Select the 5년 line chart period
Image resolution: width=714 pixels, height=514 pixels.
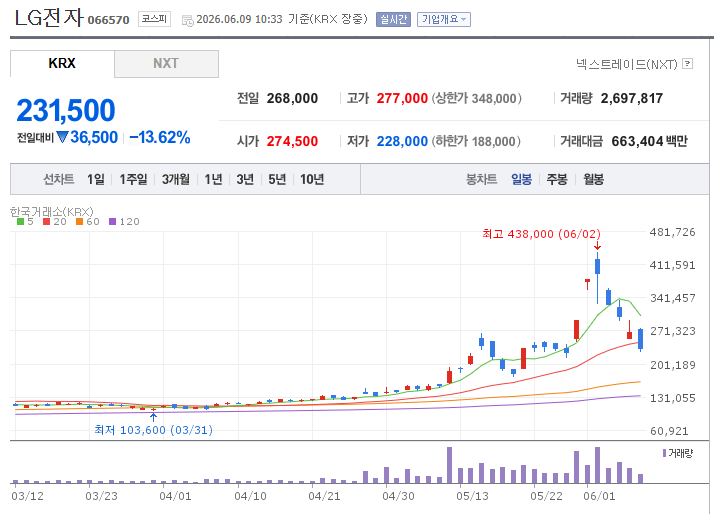click(x=277, y=179)
